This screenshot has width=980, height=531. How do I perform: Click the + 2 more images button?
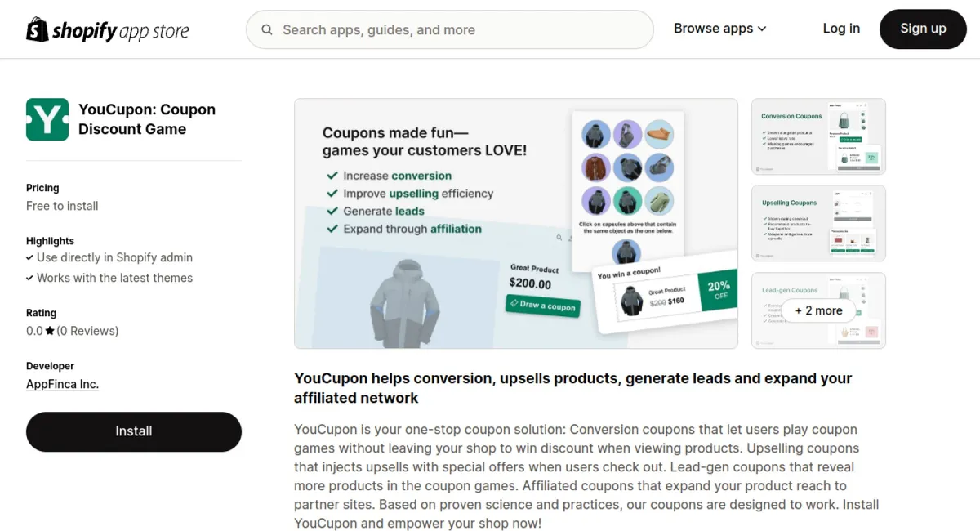[x=818, y=310]
